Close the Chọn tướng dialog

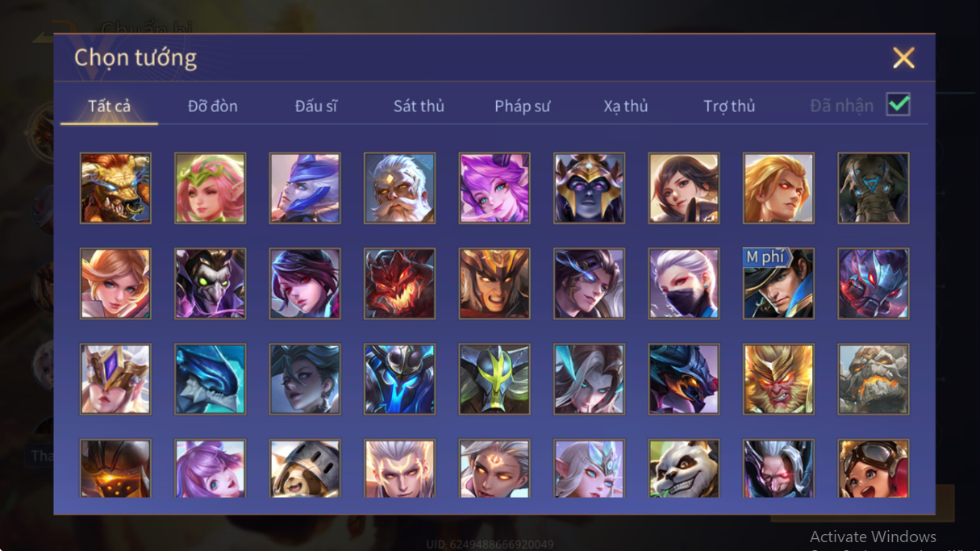click(903, 57)
